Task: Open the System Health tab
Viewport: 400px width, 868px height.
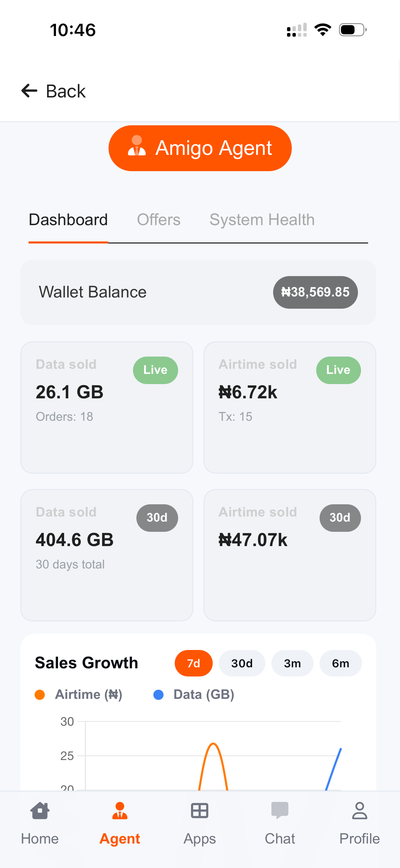Action: pyautogui.click(x=262, y=220)
